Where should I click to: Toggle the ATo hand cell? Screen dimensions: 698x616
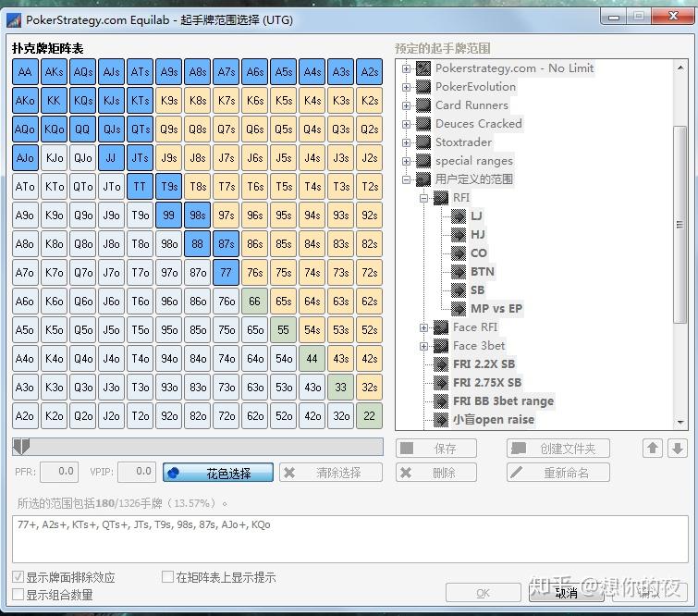click(25, 187)
